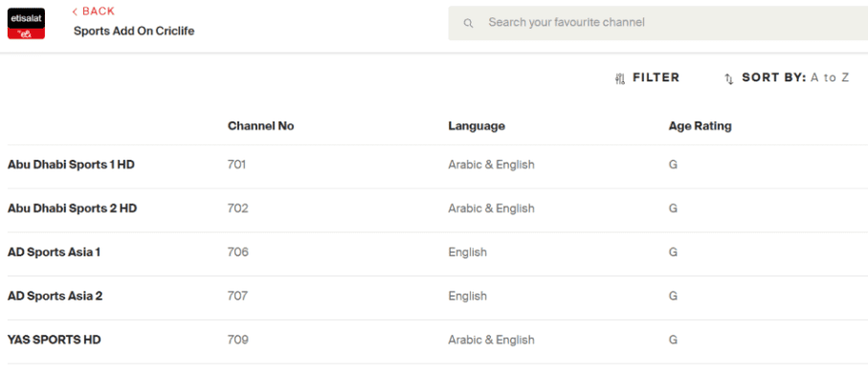
Task: Open the FILTER options
Action: pyautogui.click(x=647, y=78)
